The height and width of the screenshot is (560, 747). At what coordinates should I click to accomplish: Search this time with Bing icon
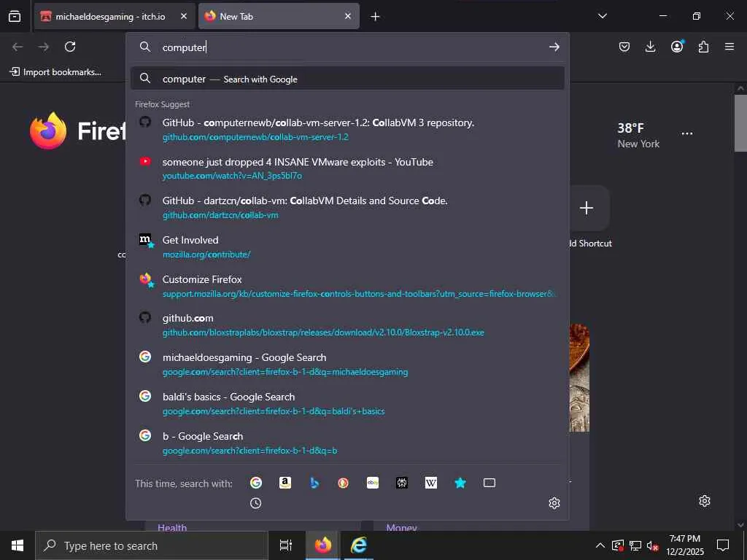click(x=314, y=483)
